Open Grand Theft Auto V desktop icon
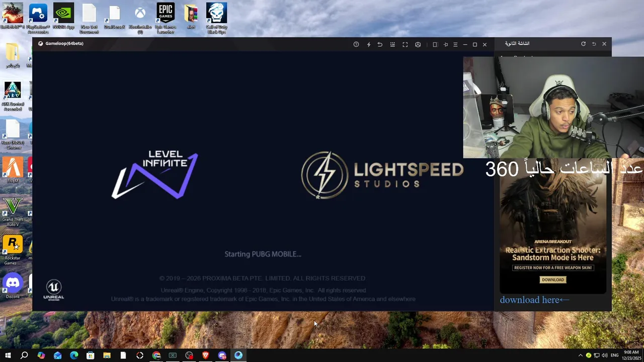This screenshot has width=644, height=362. 13,212
